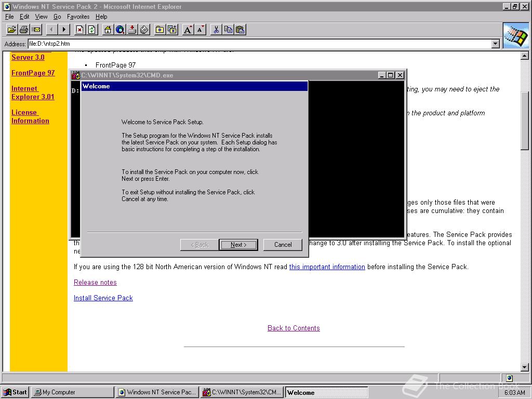
Task: Open the Internet Explorer 3.01 sidebar link
Action: click(x=33, y=92)
